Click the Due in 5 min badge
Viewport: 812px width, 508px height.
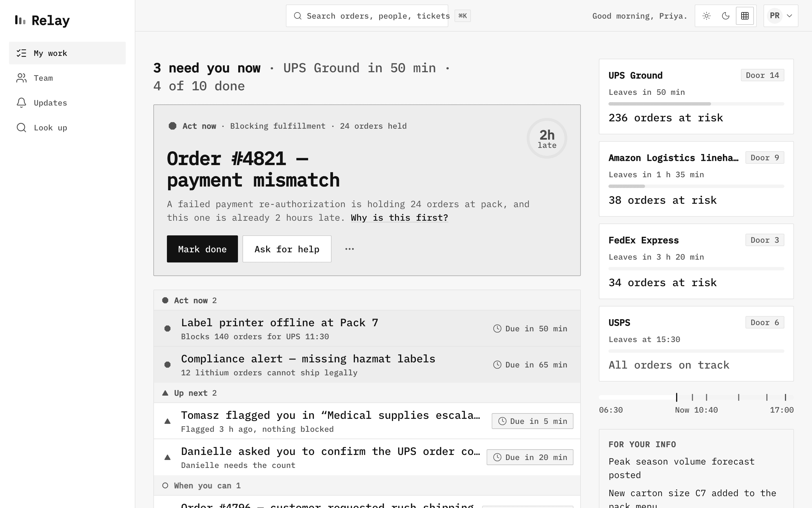[533, 421]
